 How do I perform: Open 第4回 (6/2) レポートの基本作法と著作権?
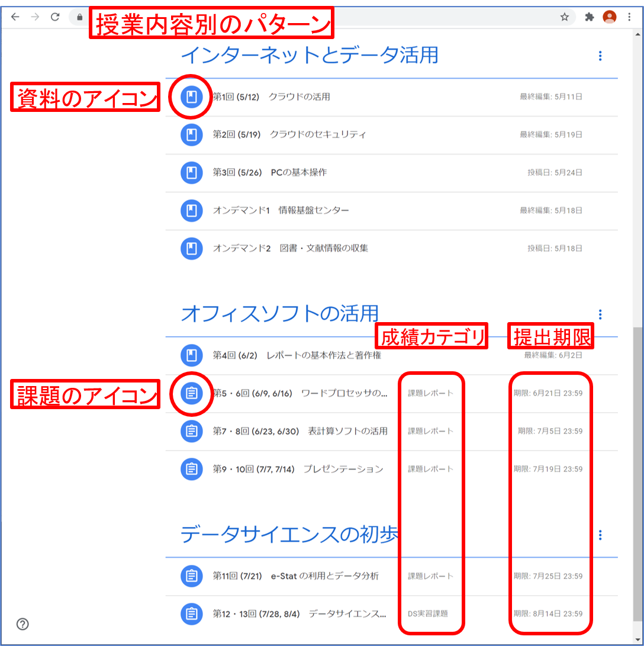pyautogui.click(x=297, y=355)
